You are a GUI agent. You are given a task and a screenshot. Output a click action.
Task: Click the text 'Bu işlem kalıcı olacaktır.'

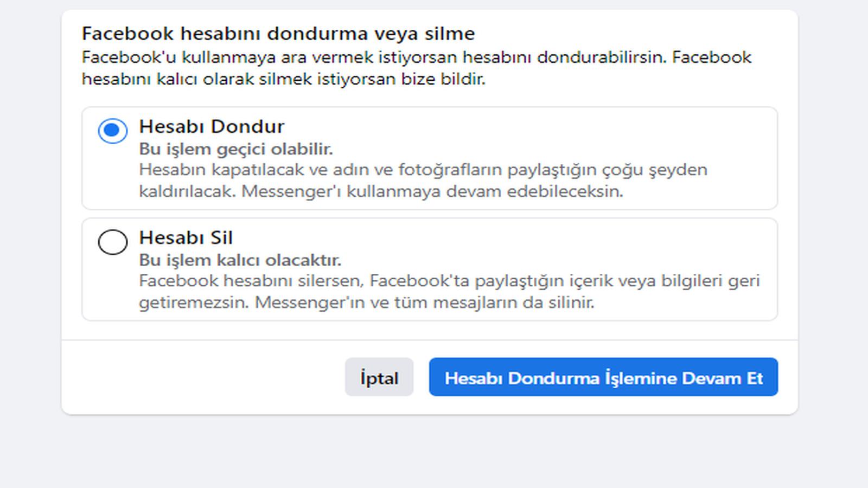coord(240,260)
